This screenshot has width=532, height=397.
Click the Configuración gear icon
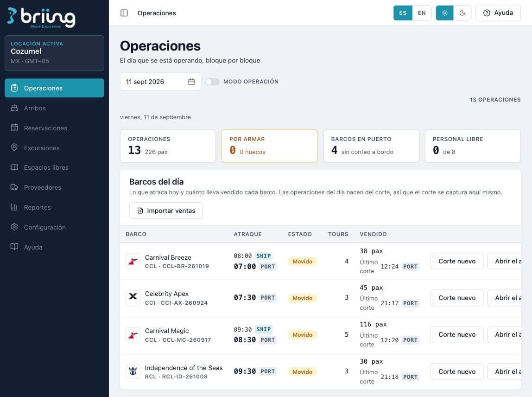14,227
